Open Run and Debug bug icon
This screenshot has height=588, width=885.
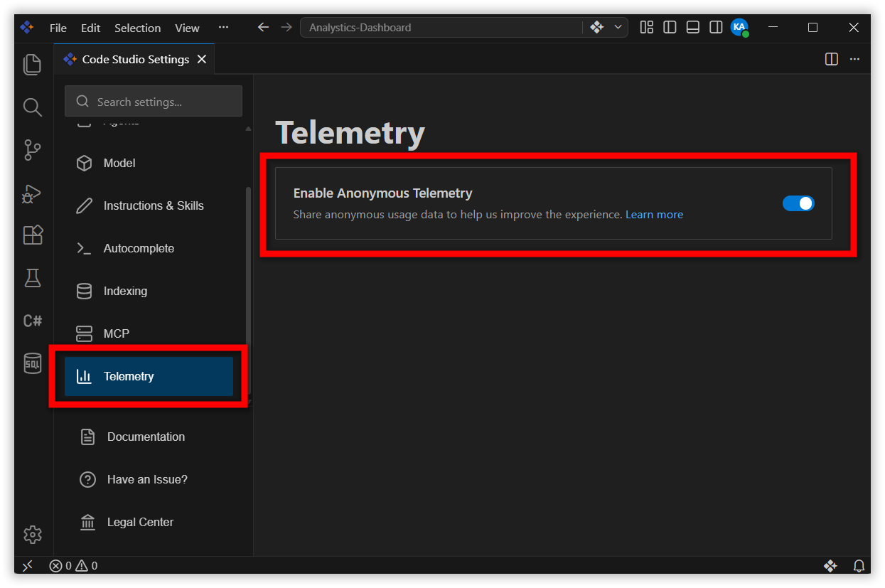[33, 193]
